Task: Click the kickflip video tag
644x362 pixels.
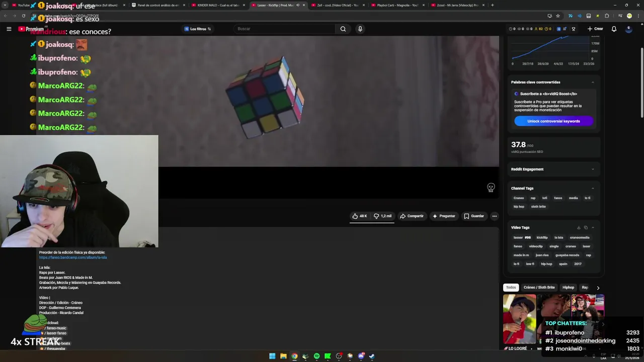Action: 542,238
